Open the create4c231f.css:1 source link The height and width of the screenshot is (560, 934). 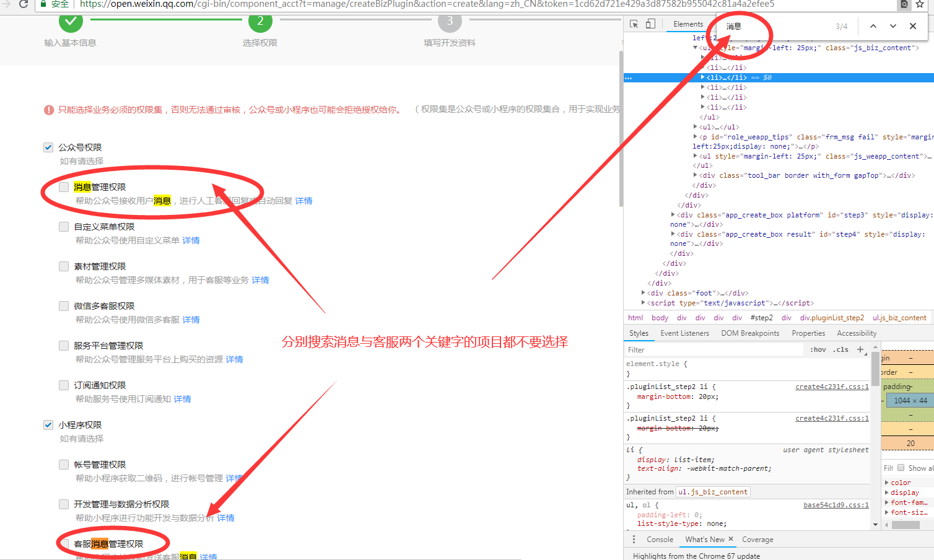(x=832, y=387)
